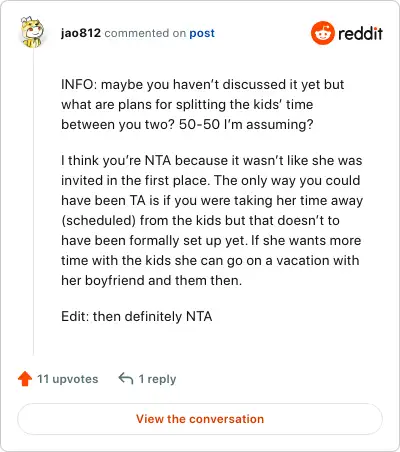The image size is (400, 452).
Task: Click the "her boyfriend and them then" line
Action: pyautogui.click(x=152, y=280)
